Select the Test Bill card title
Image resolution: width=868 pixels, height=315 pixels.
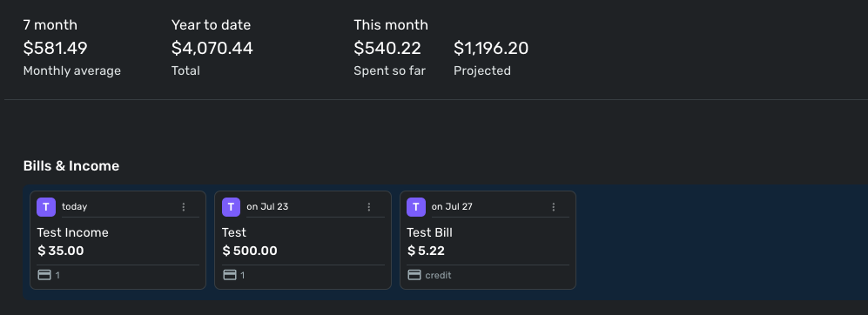[429, 232]
